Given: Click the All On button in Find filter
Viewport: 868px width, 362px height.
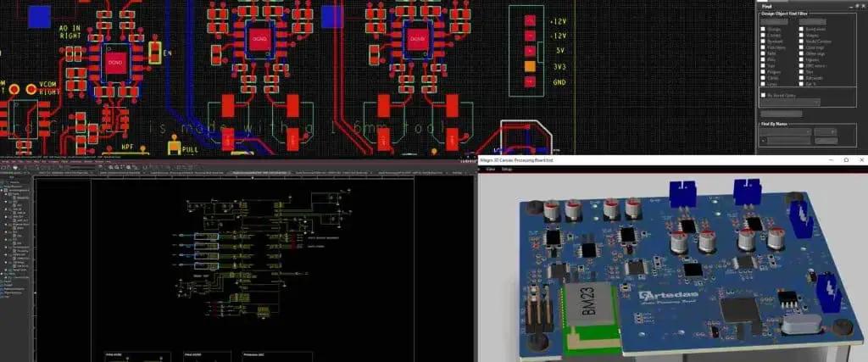Looking at the screenshot, I should (773, 20).
